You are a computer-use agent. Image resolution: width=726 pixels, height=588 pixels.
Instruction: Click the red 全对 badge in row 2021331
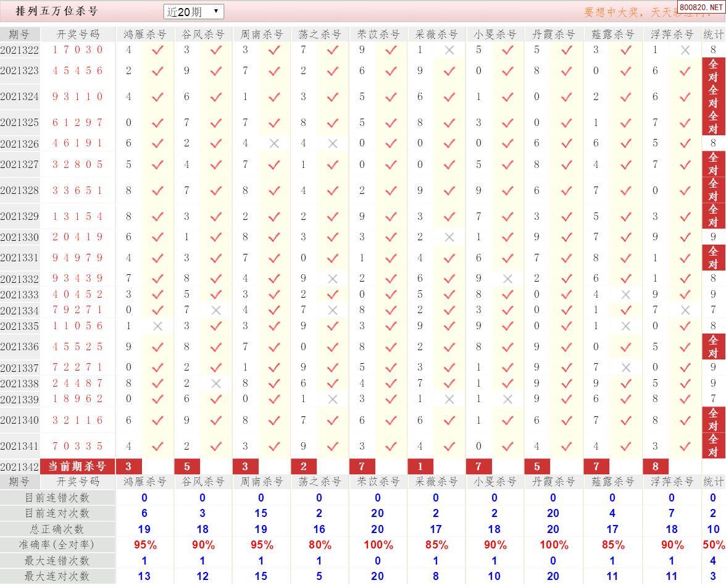pos(714,258)
